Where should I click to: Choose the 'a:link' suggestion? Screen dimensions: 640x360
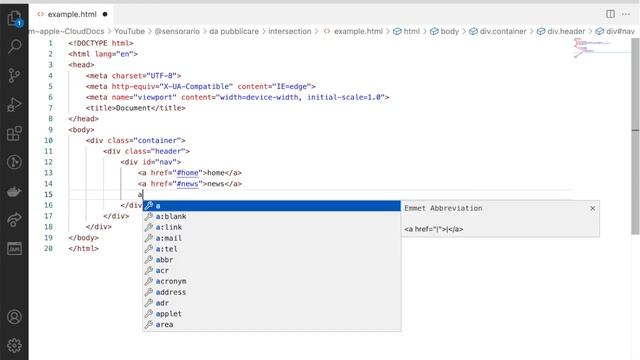pos(272,227)
